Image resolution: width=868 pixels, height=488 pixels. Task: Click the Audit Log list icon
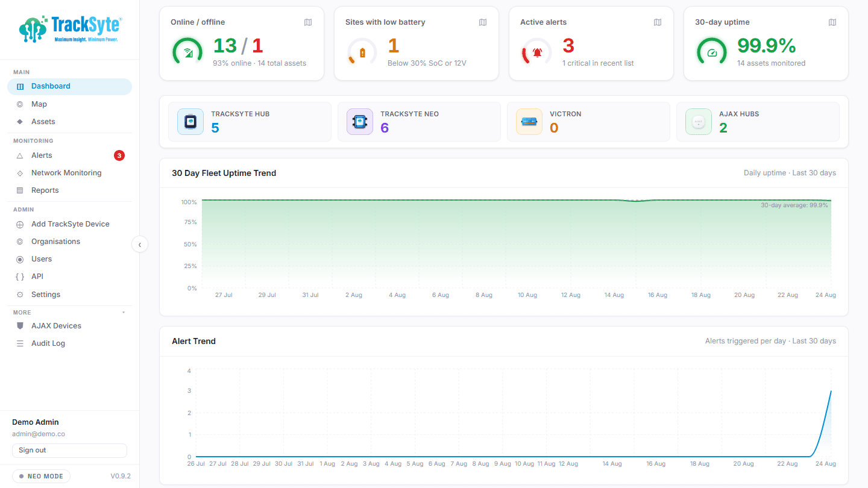[x=20, y=343]
